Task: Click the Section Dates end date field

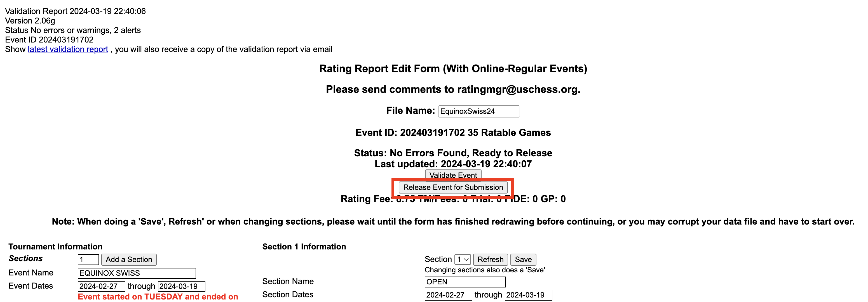Action: pos(528,295)
